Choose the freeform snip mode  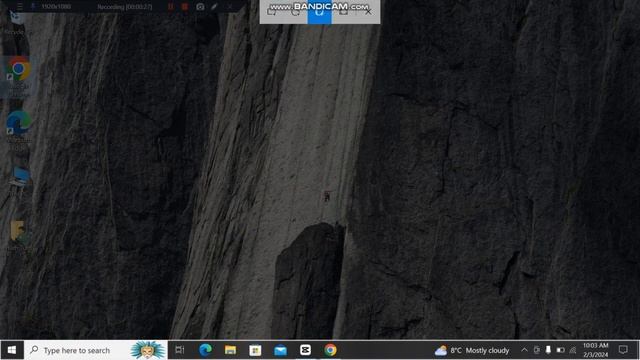click(296, 12)
